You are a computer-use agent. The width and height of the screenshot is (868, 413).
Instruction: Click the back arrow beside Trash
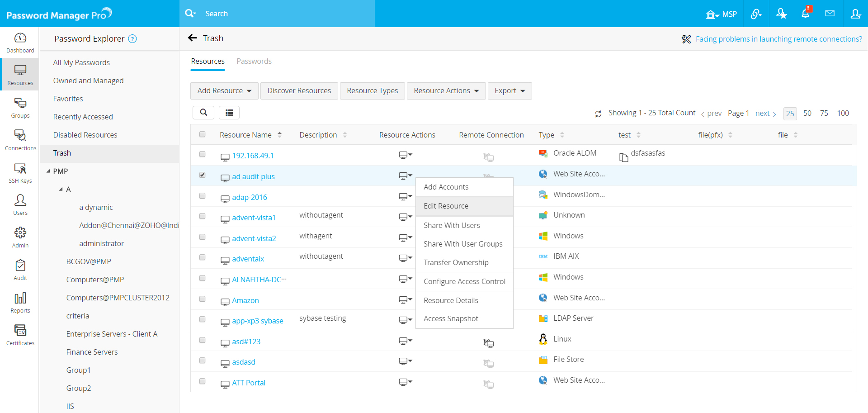click(193, 38)
